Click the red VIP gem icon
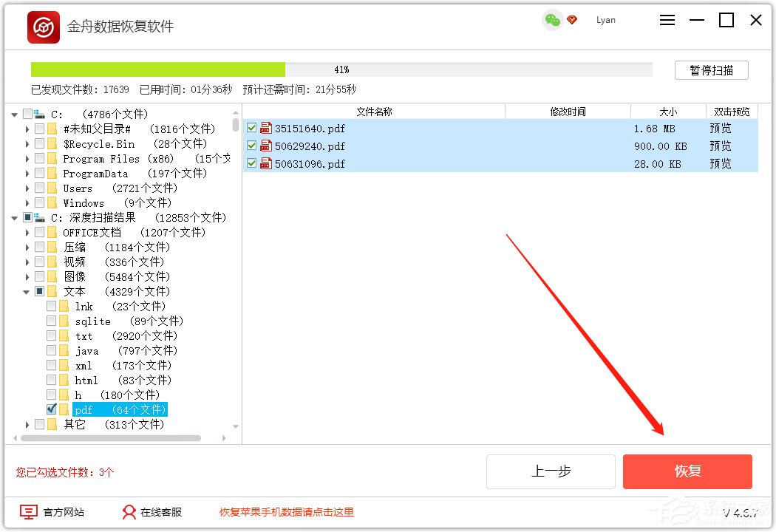This screenshot has width=776, height=532. (571, 21)
